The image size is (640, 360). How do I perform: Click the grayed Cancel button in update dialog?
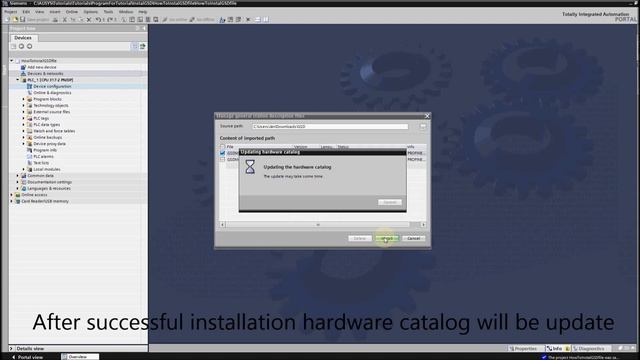coord(390,202)
